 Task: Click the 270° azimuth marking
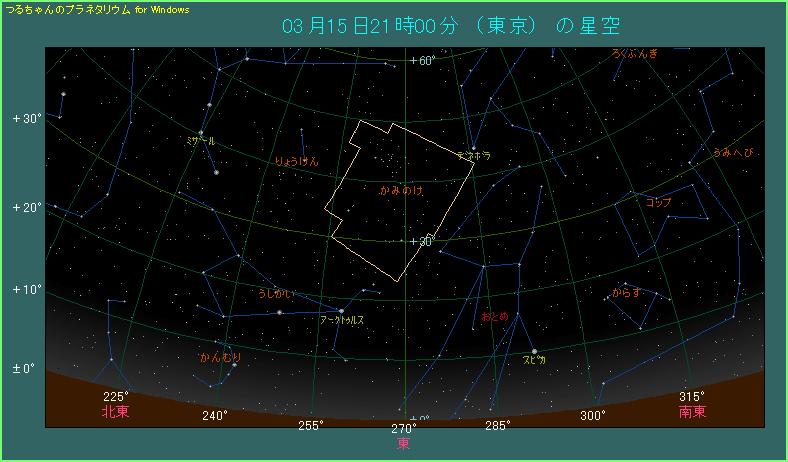coord(403,428)
